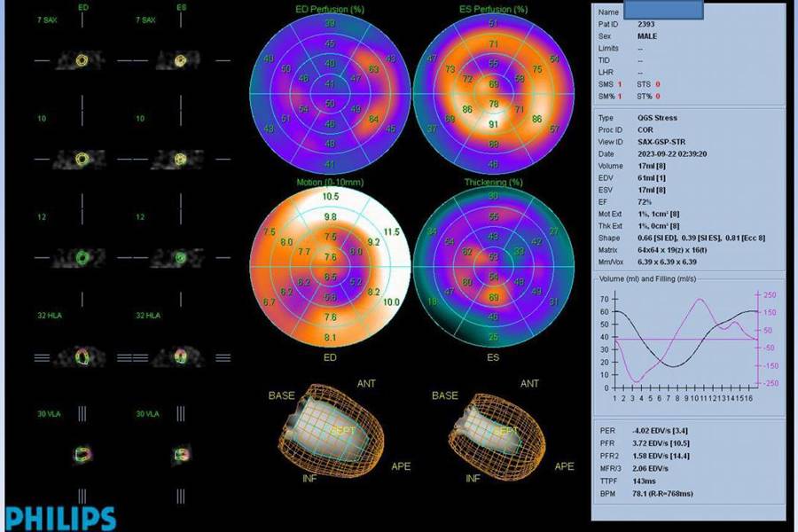Select the ES Perfusion (%) polar map
This screenshot has width=798, height=532.
[x=493, y=94]
